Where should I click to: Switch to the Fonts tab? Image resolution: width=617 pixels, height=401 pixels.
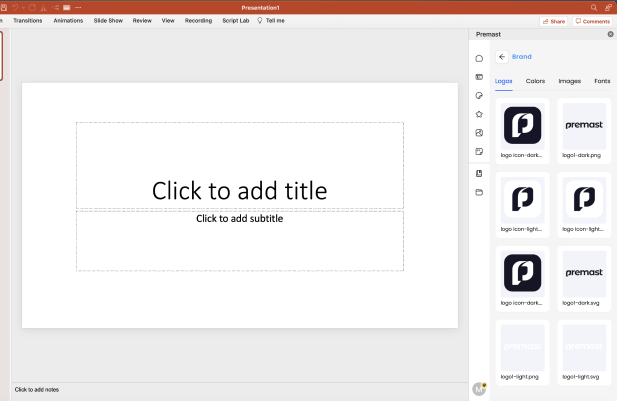(x=602, y=81)
